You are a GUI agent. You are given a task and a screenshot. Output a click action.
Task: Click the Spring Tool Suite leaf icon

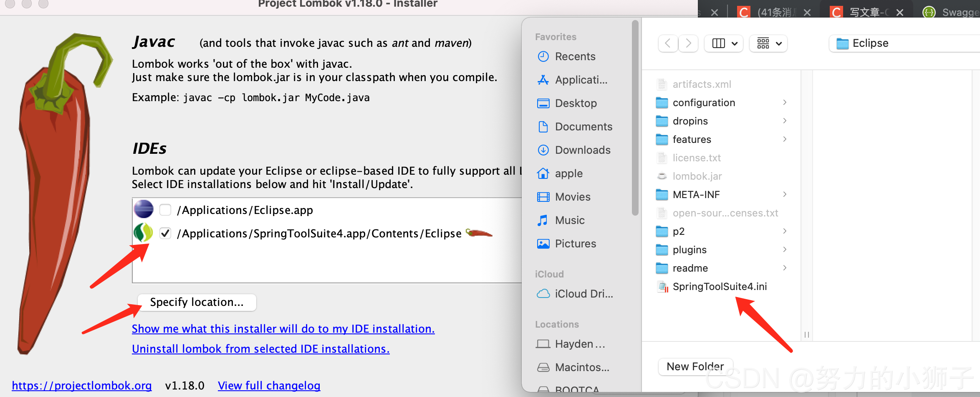(x=143, y=233)
